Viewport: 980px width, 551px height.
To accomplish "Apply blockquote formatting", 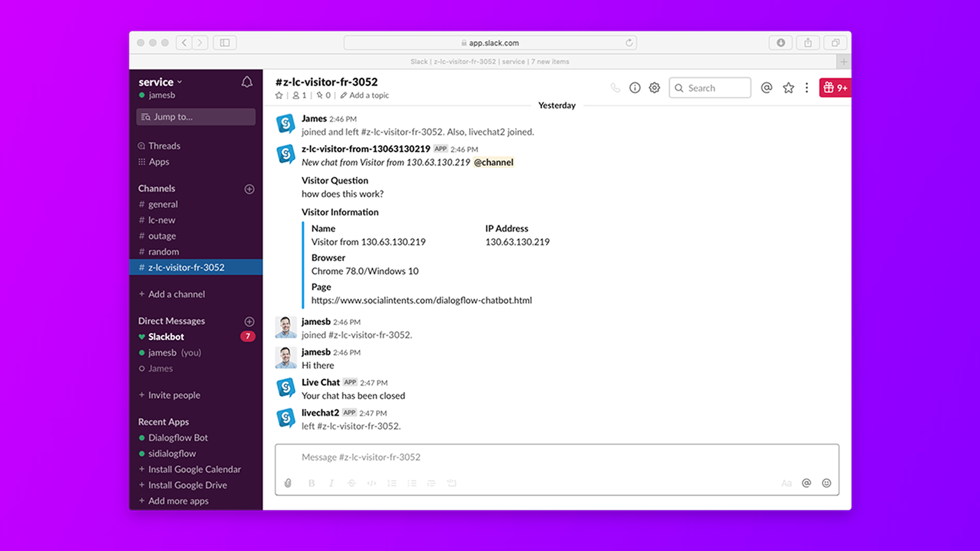I will 432,483.
